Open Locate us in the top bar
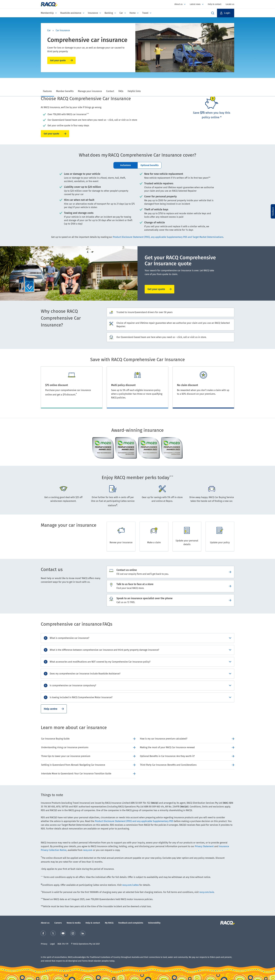Image resolution: width=275 pixels, height=980 pixels. [x=230, y=4]
